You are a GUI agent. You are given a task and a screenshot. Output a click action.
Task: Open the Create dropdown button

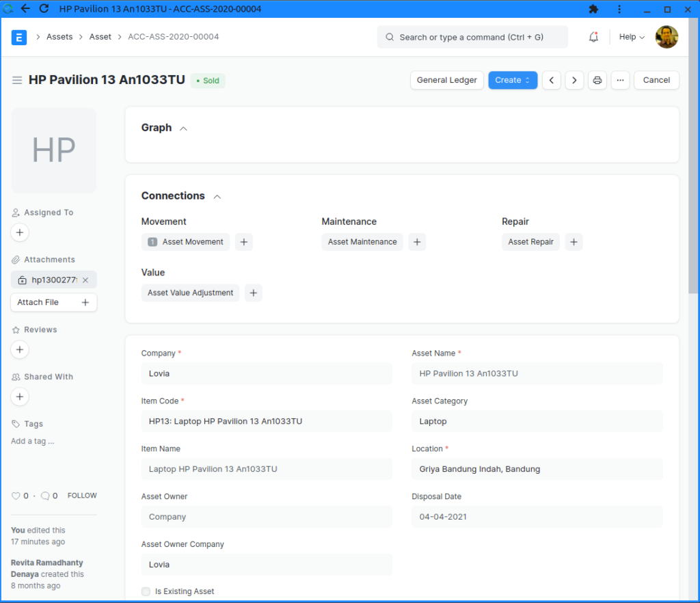(513, 81)
